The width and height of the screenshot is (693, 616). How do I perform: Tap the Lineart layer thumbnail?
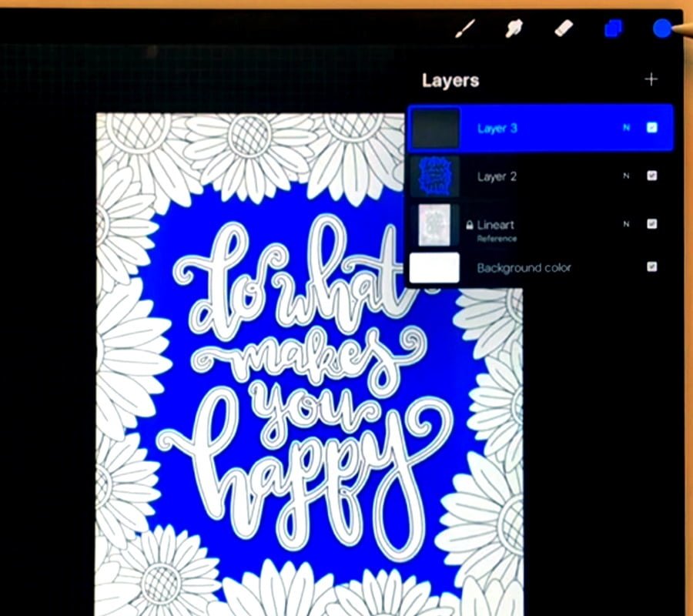435,225
